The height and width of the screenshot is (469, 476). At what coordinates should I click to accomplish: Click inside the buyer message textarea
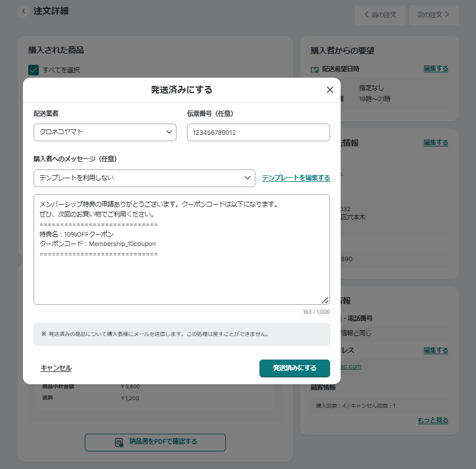[182, 250]
